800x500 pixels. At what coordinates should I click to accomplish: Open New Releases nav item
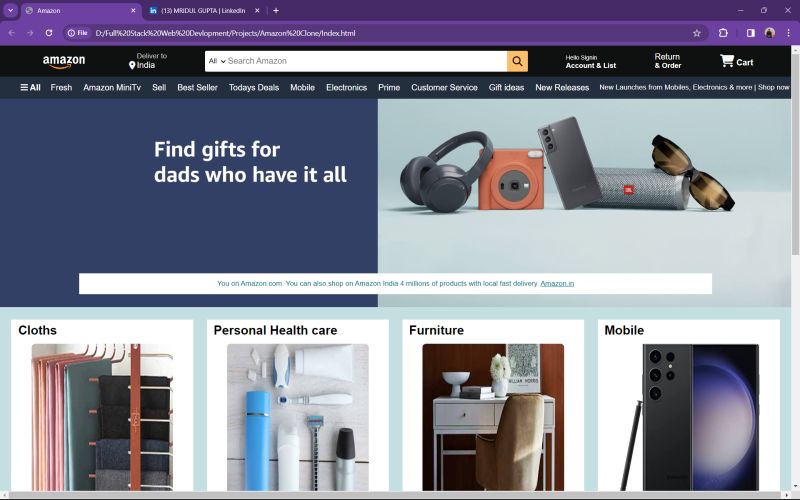562,87
